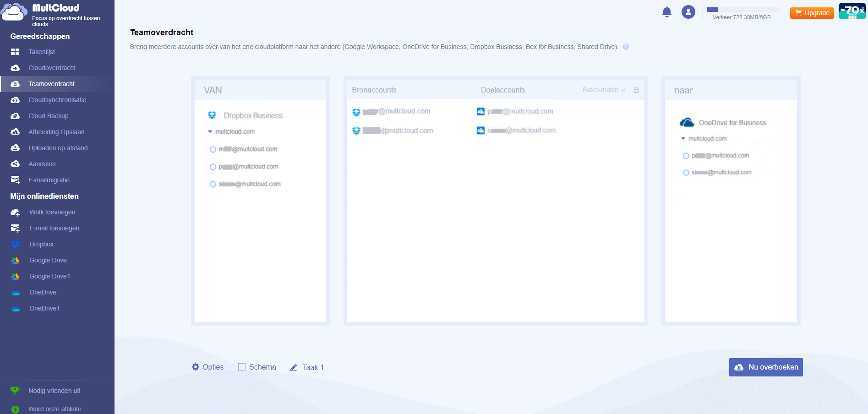Open Afbeelding Opslaan
Screen dimensions: 868x414
(x=57, y=132)
